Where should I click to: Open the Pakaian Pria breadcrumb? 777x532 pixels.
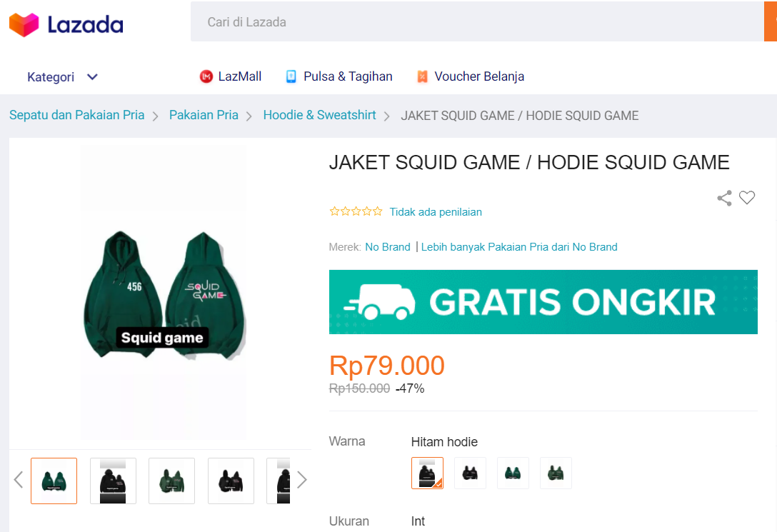[204, 115]
